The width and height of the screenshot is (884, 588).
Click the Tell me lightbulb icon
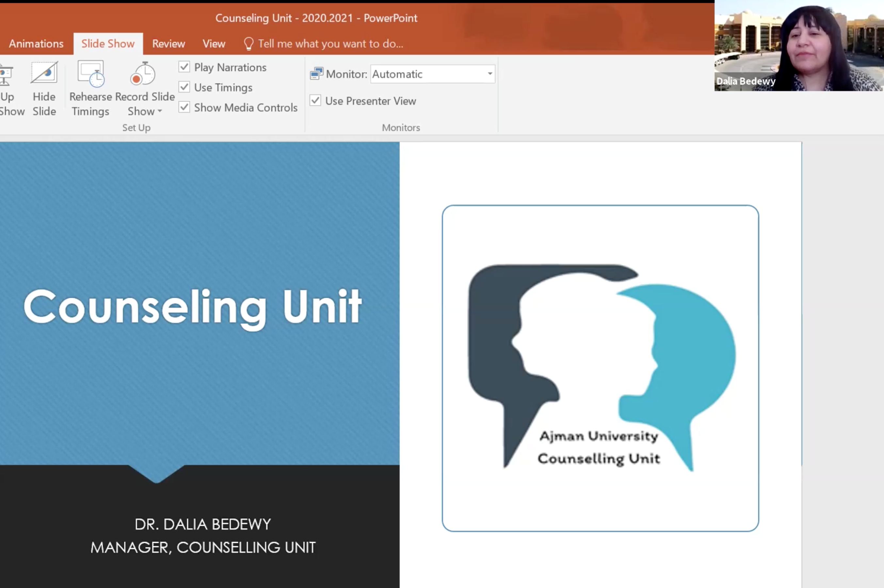tap(248, 43)
